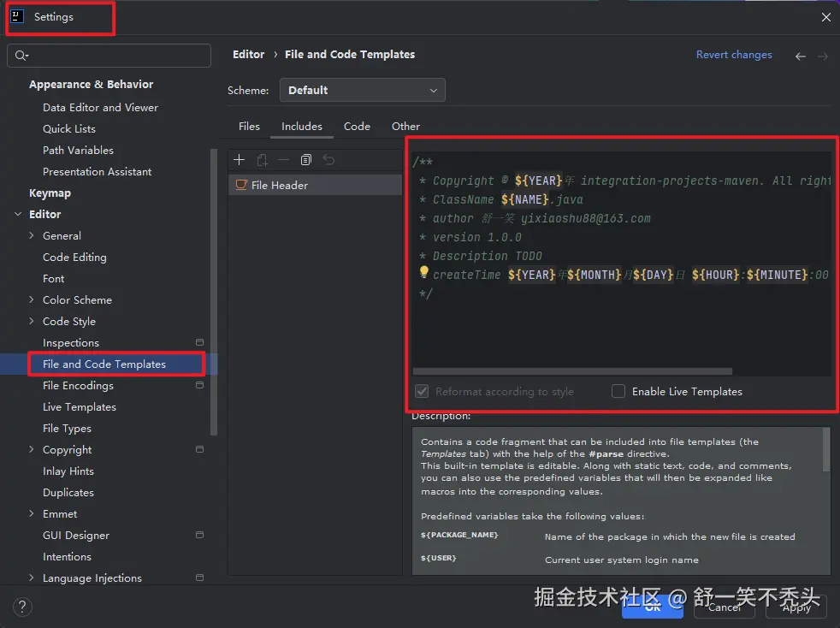Switch to the Other tab
This screenshot has width=840, height=628.
pos(405,127)
